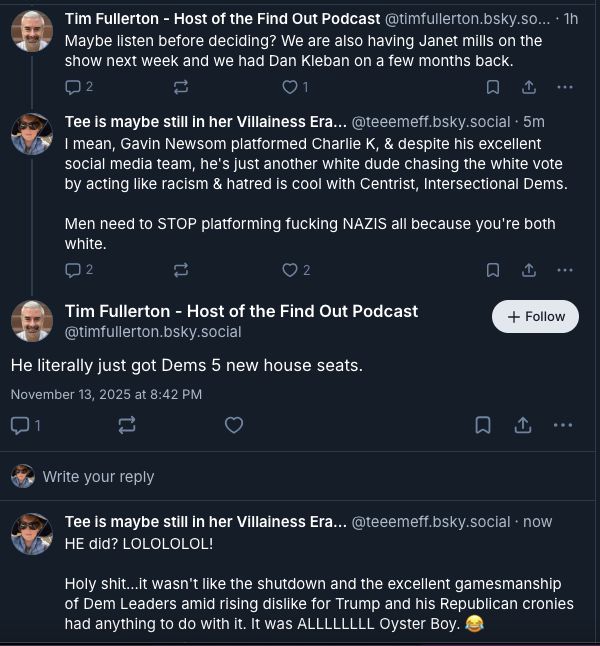This screenshot has width=600, height=646.
Task: Follow Tim Fullerton
Action: (535, 316)
